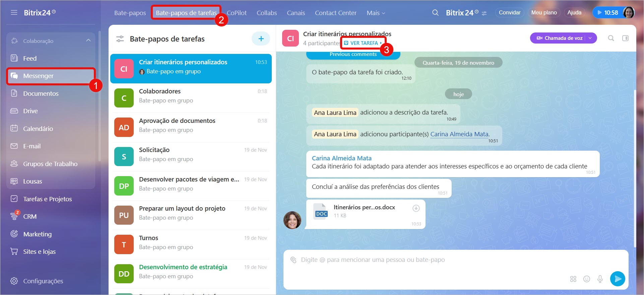Toggle the chat sidebar panel icon
Screen dimensions: 644x295
[625, 38]
